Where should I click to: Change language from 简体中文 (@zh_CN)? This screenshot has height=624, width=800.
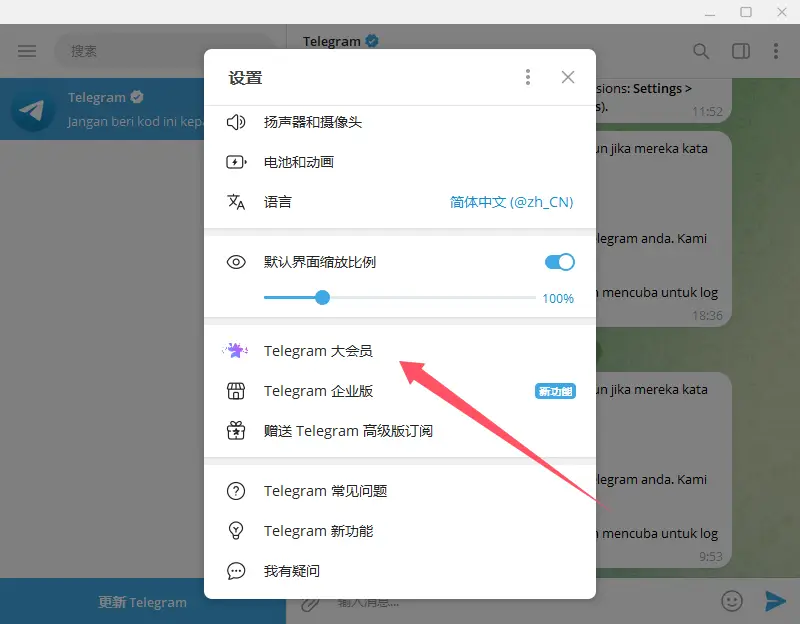point(511,202)
